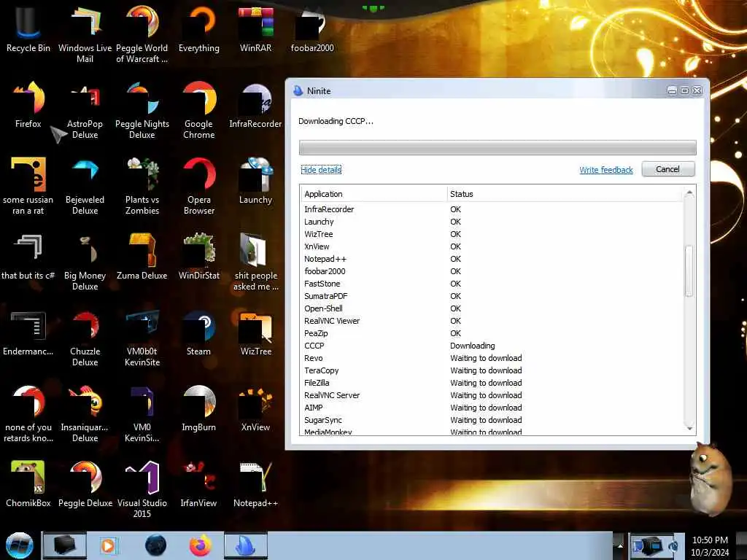Select the Plants vs Zombies desktop icon
This screenshot has width=747, height=560.
pos(142,186)
